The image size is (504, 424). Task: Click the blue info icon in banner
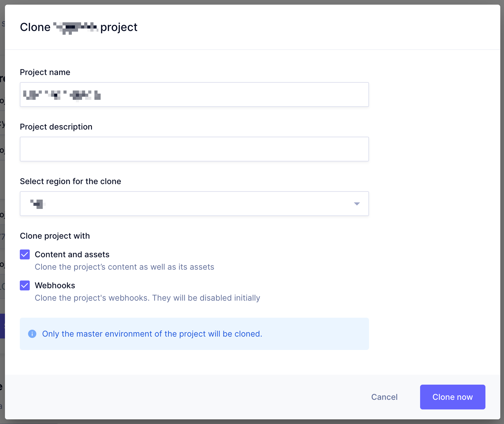(x=32, y=334)
